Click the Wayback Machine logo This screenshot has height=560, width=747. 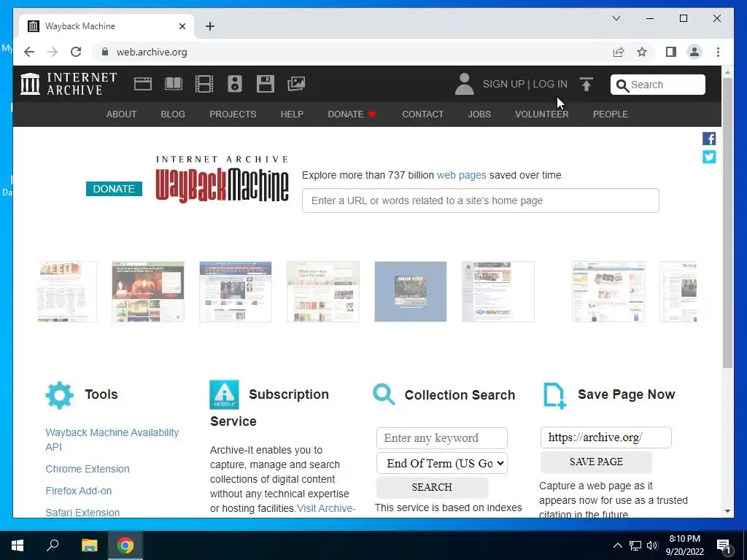point(222,179)
